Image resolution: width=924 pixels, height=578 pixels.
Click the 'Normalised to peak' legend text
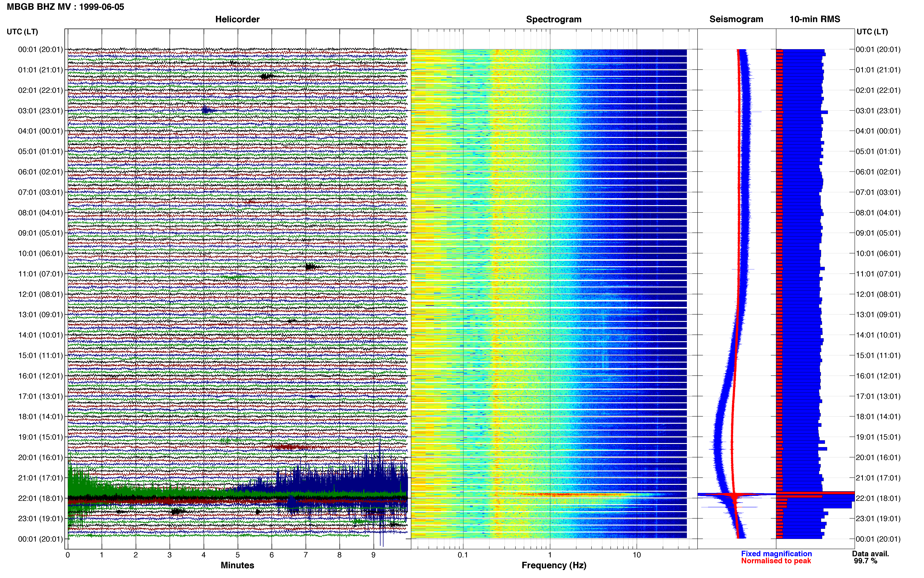click(776, 561)
